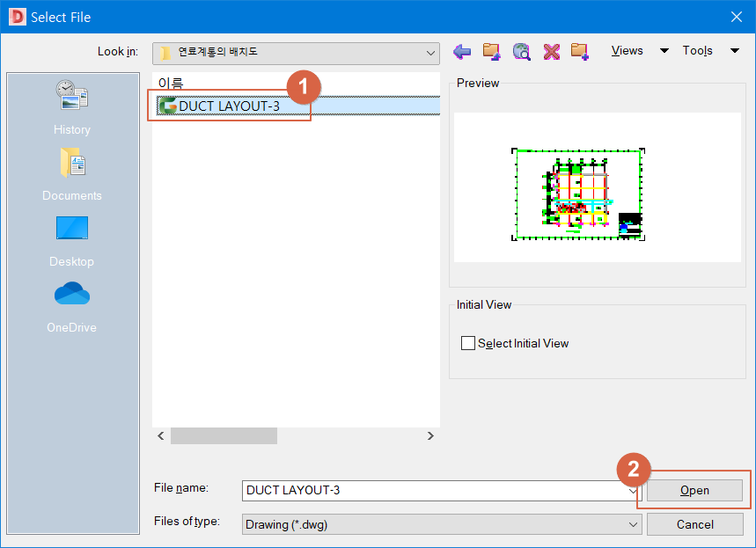This screenshot has width=756, height=548.
Task: Click the red X delete icon
Action: (551, 51)
